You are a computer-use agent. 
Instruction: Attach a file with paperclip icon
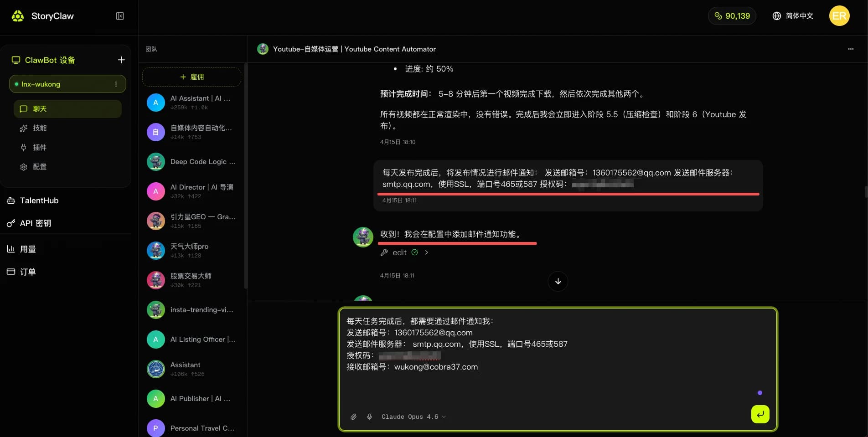tap(353, 416)
